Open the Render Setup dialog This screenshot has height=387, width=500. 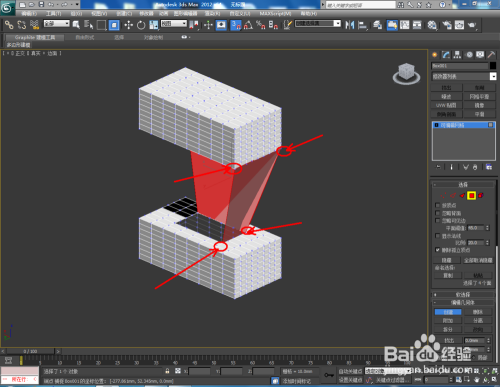tap(447, 25)
